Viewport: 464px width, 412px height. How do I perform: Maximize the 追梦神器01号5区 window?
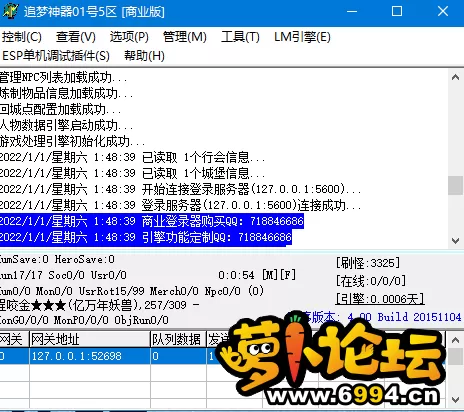[397, 11]
